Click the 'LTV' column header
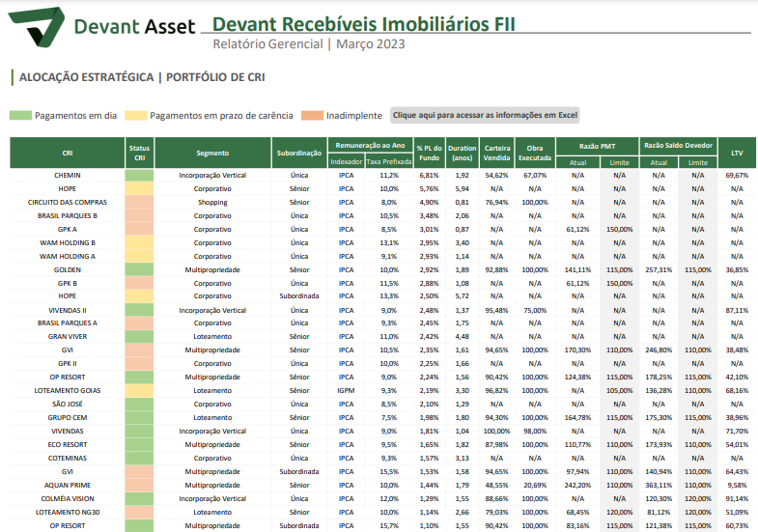Screen dimensions: 758x532 tap(737, 153)
